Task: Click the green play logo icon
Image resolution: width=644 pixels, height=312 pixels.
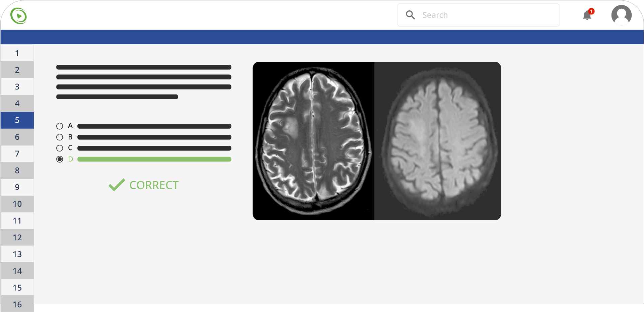Action: pyautogui.click(x=18, y=15)
